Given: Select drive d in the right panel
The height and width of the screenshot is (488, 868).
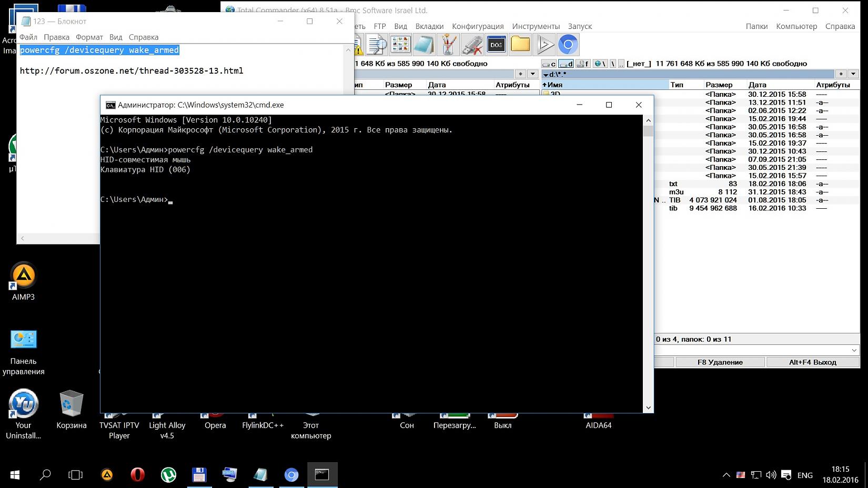Looking at the screenshot, I should click(x=566, y=64).
